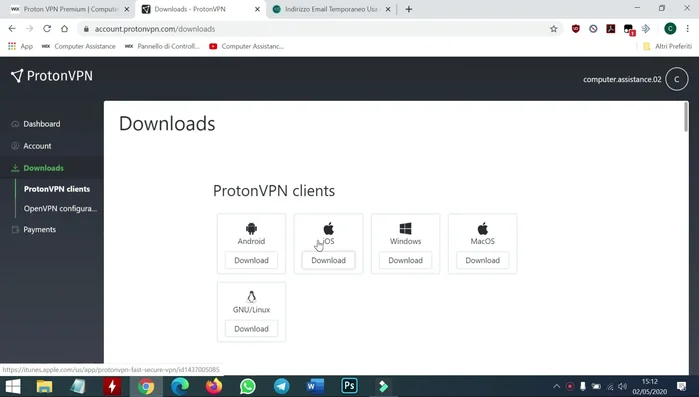The image size is (699, 397).
Task: Click the Windows logo icon in clients
Action: [x=406, y=229]
